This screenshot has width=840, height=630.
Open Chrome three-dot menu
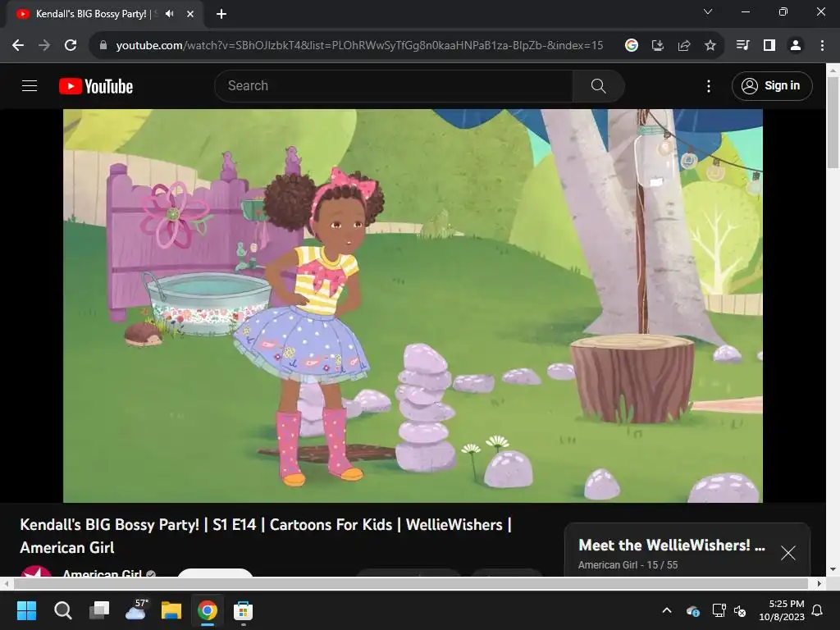tap(822, 46)
